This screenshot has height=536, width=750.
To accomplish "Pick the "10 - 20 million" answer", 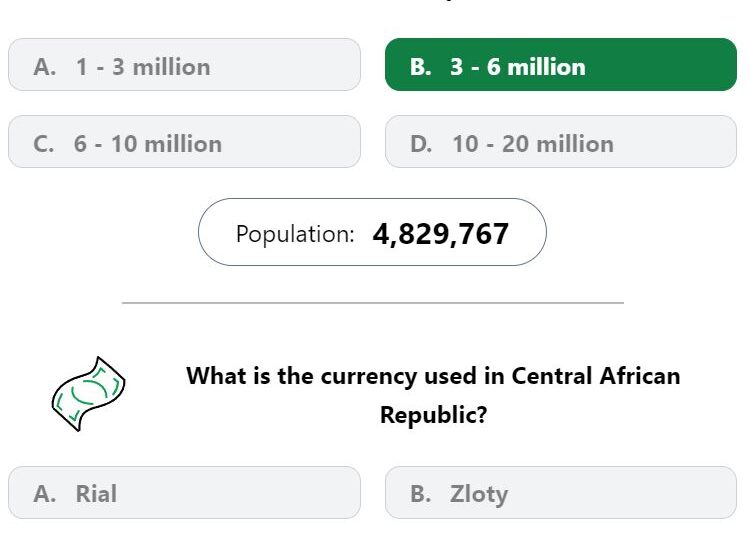I will (x=560, y=143).
